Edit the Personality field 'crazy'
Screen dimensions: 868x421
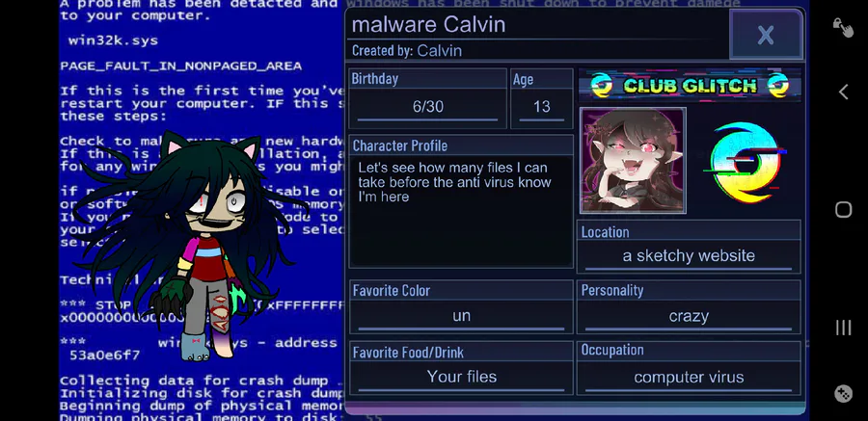[689, 316]
